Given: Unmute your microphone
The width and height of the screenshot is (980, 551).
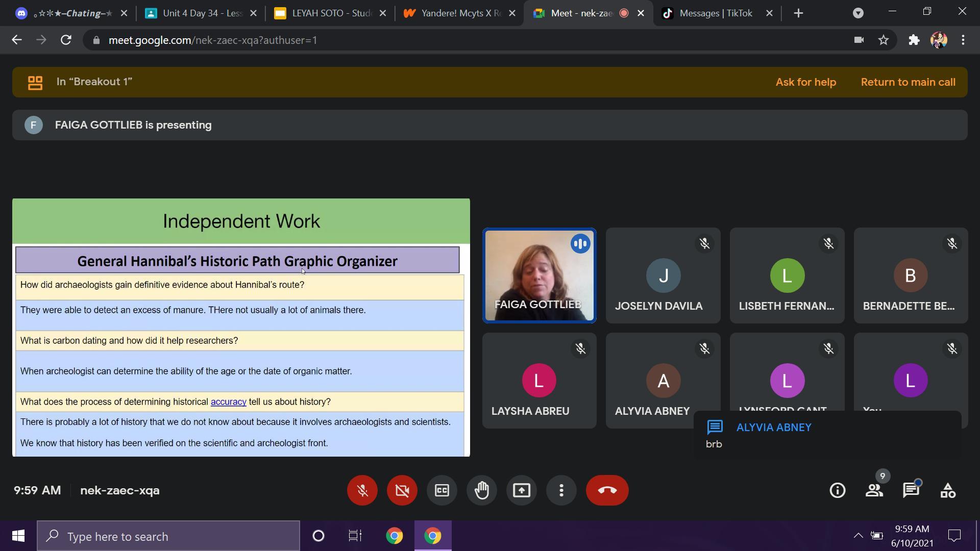Looking at the screenshot, I should click(362, 491).
